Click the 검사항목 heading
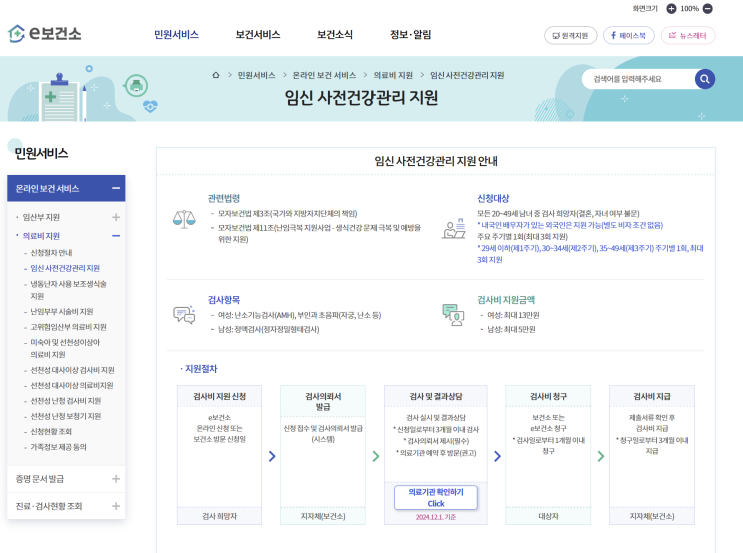 click(x=224, y=300)
